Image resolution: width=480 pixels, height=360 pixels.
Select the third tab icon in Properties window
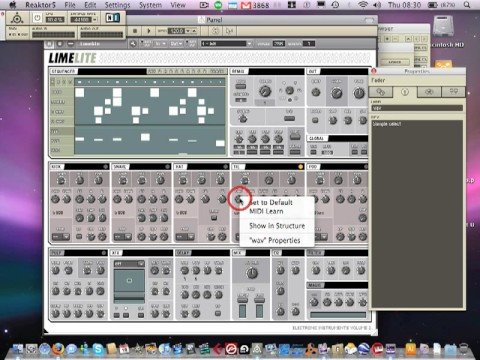429,91
